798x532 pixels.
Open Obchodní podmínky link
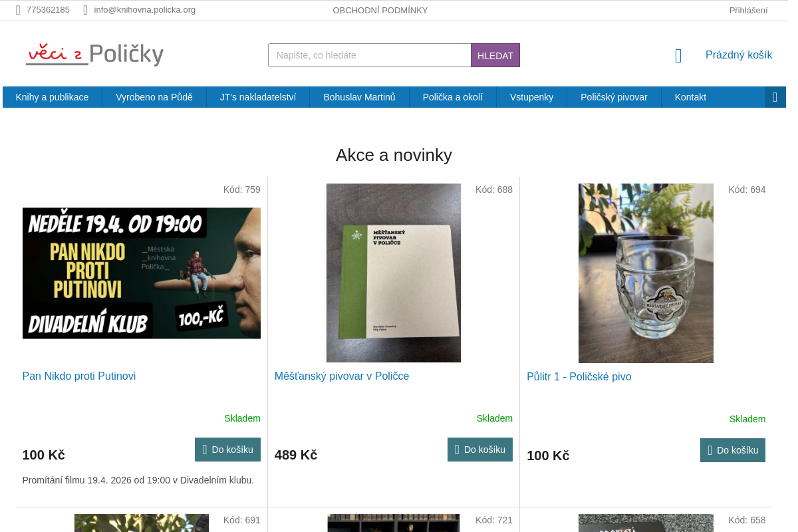point(380,10)
